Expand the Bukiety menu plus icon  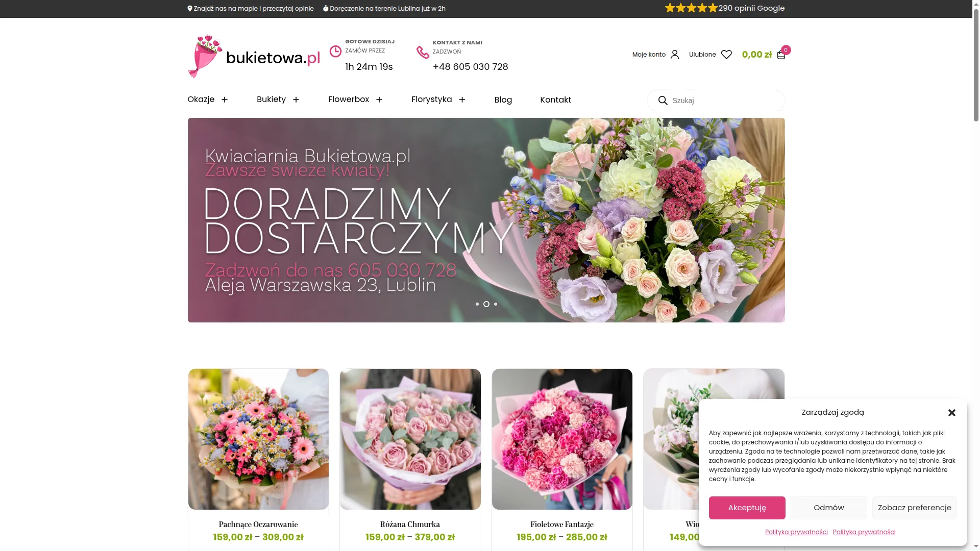click(x=296, y=99)
